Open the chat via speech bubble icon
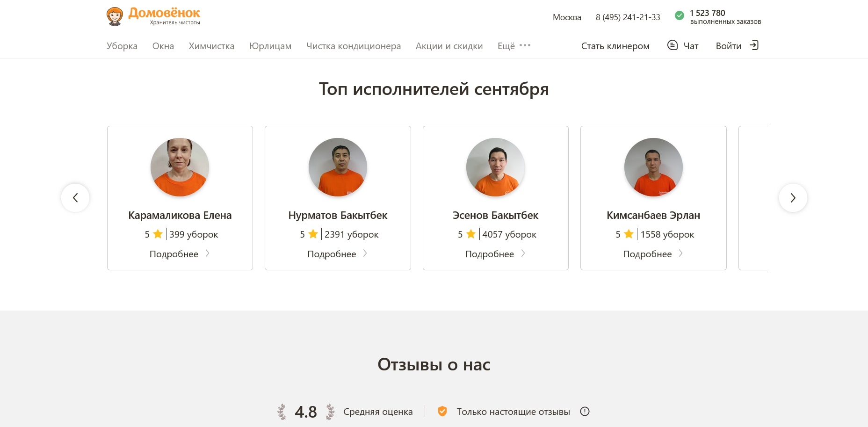 click(672, 45)
